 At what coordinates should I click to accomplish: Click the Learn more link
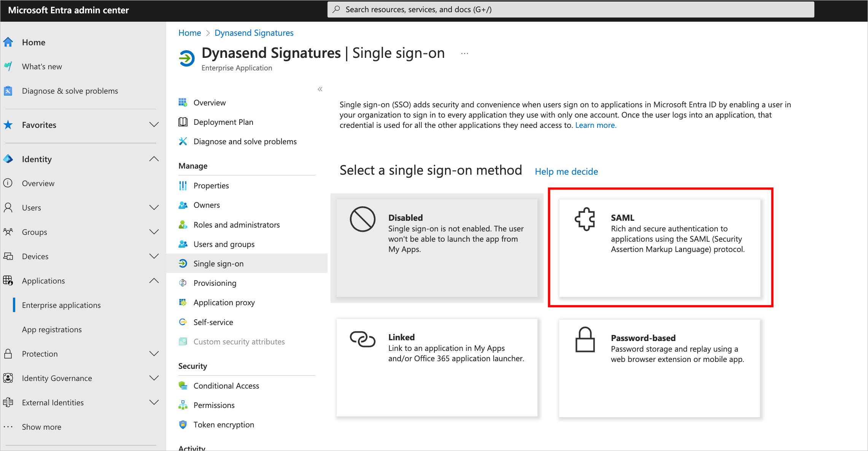tap(595, 125)
